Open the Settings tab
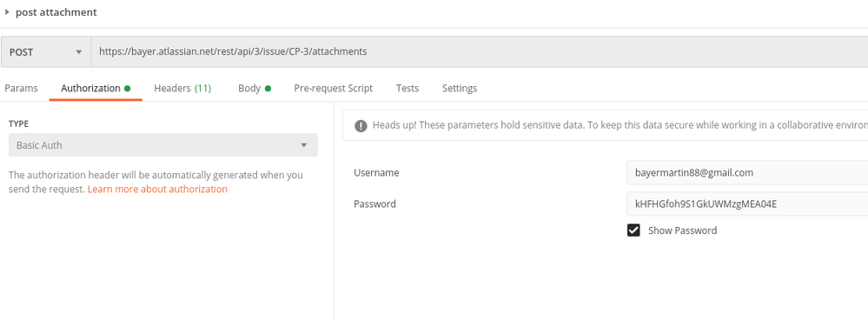The width and height of the screenshot is (868, 321). pos(460,88)
